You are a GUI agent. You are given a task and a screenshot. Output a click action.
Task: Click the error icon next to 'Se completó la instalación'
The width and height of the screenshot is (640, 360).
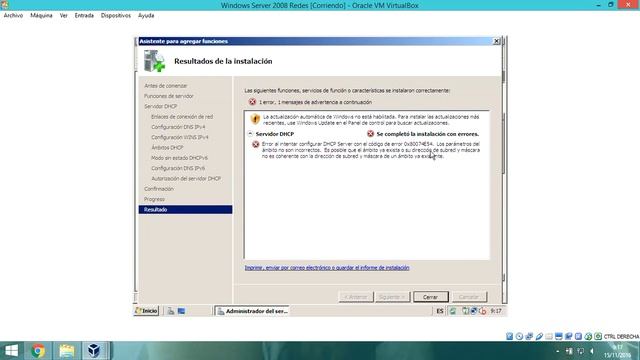[x=370, y=133]
